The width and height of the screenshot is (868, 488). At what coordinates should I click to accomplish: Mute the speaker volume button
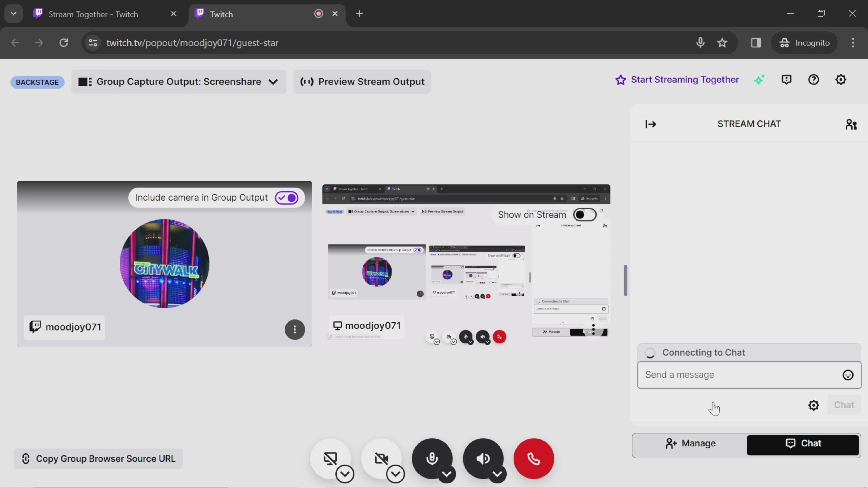click(483, 458)
